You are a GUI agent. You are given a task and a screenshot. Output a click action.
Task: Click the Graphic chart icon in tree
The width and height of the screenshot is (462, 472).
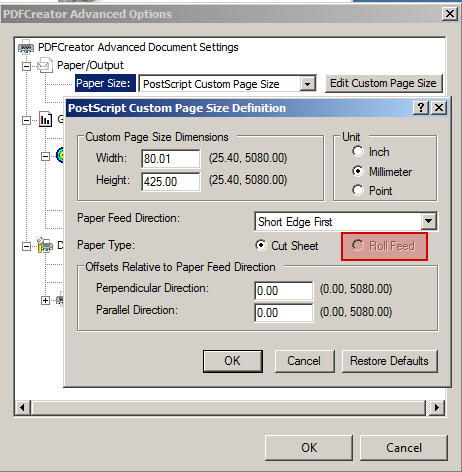[45, 119]
